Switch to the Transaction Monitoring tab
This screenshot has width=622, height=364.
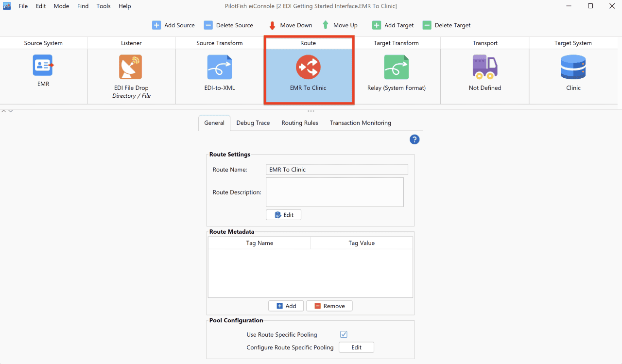(x=361, y=123)
